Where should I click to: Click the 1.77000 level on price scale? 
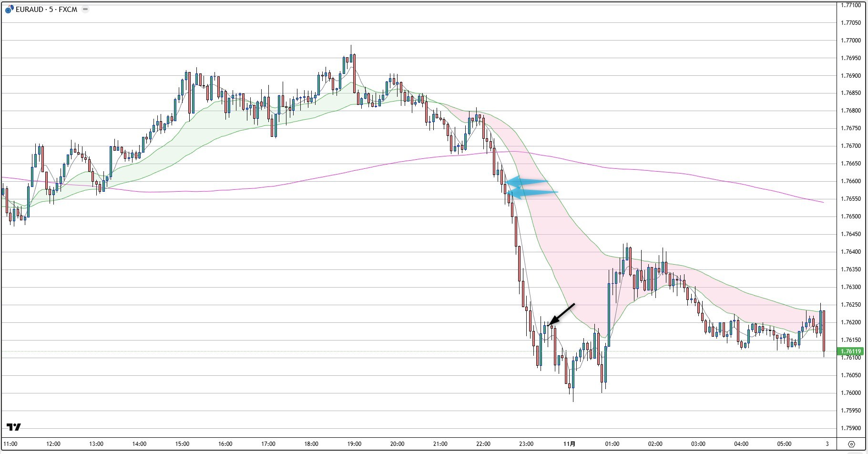pyautogui.click(x=850, y=41)
